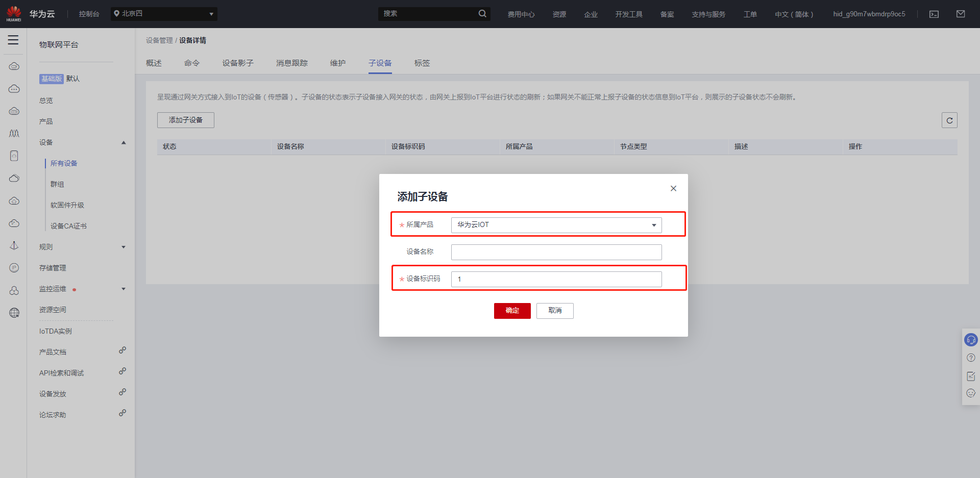Click the refresh icon above the table

(949, 120)
